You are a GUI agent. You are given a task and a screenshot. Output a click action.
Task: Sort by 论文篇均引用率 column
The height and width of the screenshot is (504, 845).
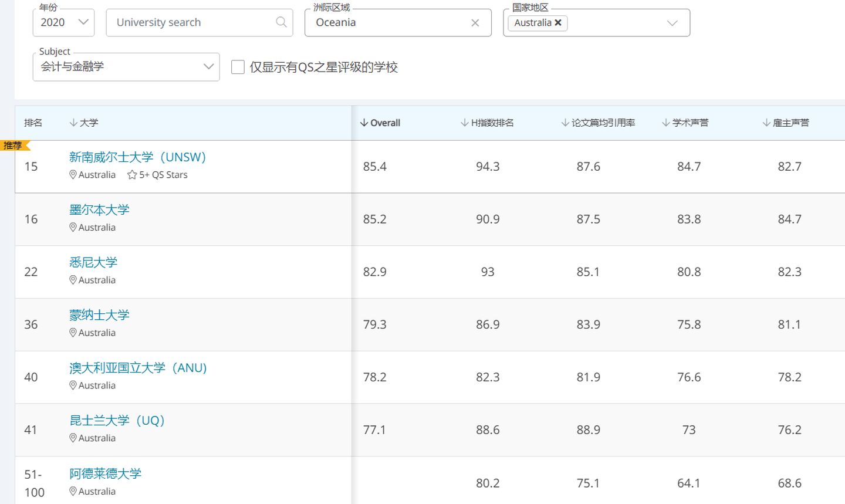pyautogui.click(x=598, y=123)
